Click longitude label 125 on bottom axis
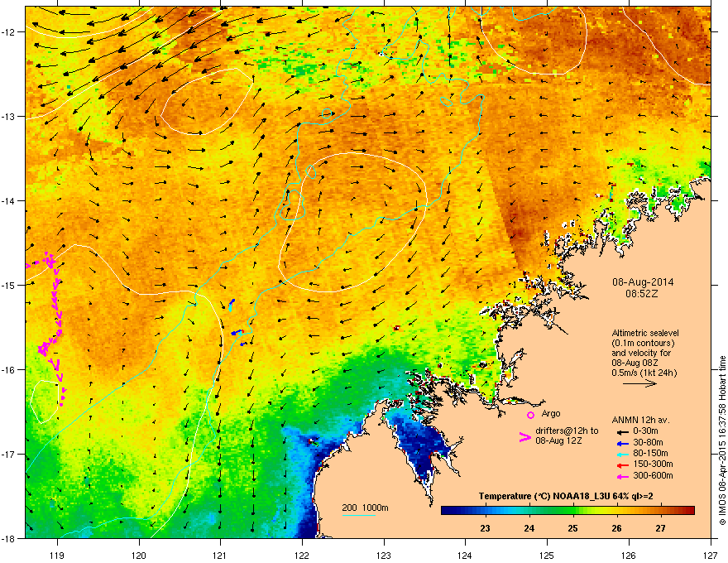 [547, 555]
